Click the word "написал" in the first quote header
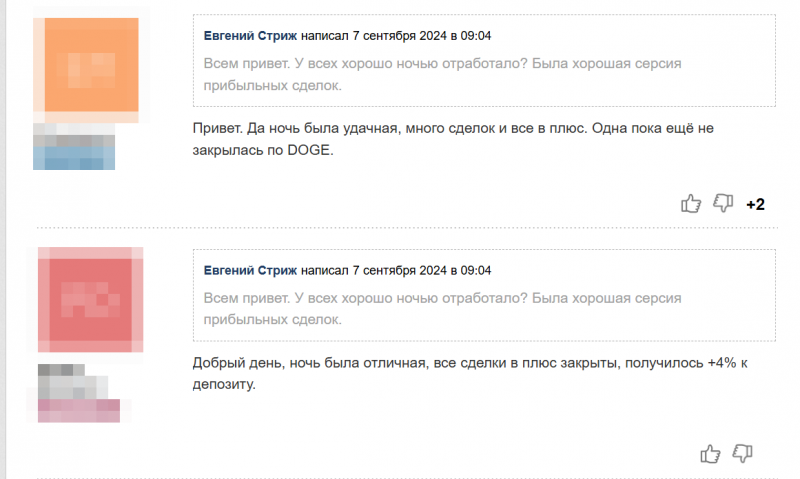The height and width of the screenshot is (479, 800). (325, 36)
